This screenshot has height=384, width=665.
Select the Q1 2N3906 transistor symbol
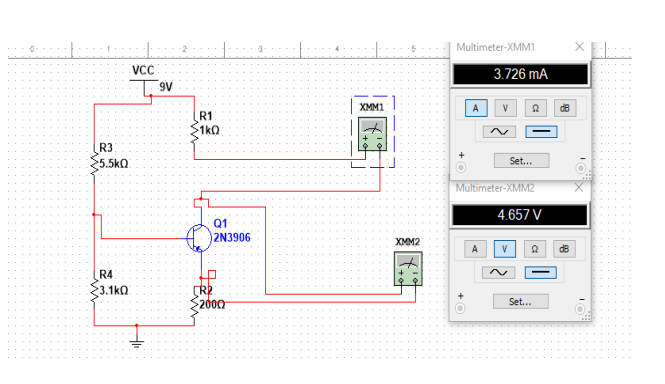pos(198,238)
